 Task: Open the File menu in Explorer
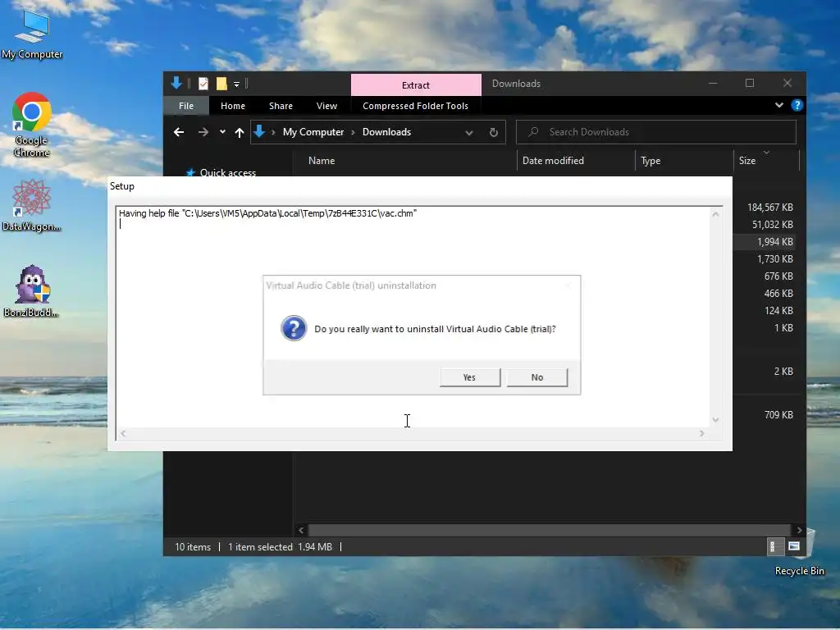point(186,106)
